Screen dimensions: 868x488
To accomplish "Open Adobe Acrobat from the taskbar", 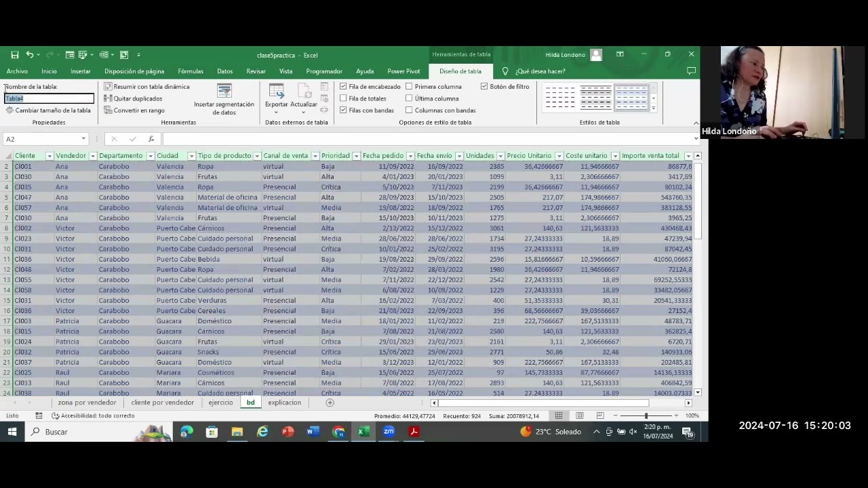I will tap(414, 432).
